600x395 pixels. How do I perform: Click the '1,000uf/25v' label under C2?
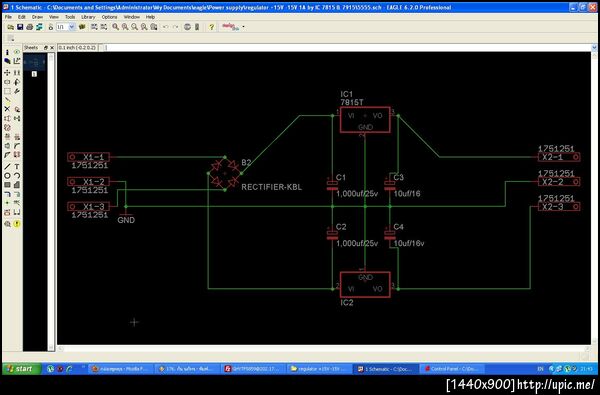coord(357,243)
